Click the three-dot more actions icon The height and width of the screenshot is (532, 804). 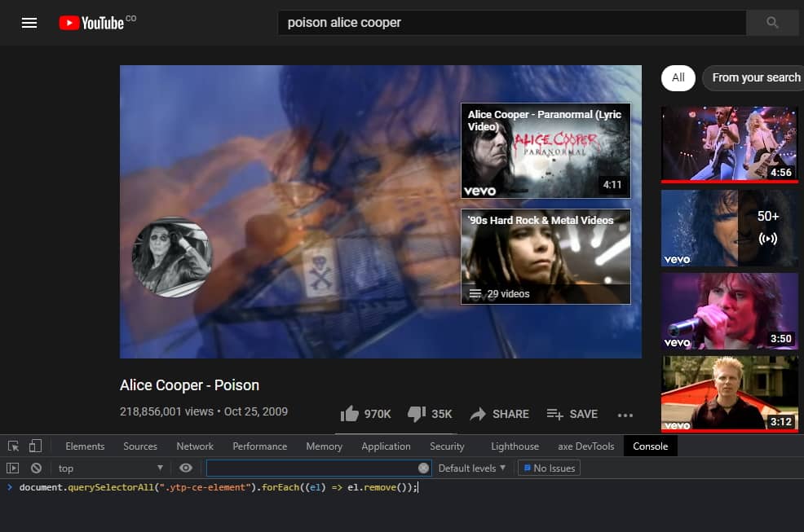tap(625, 415)
